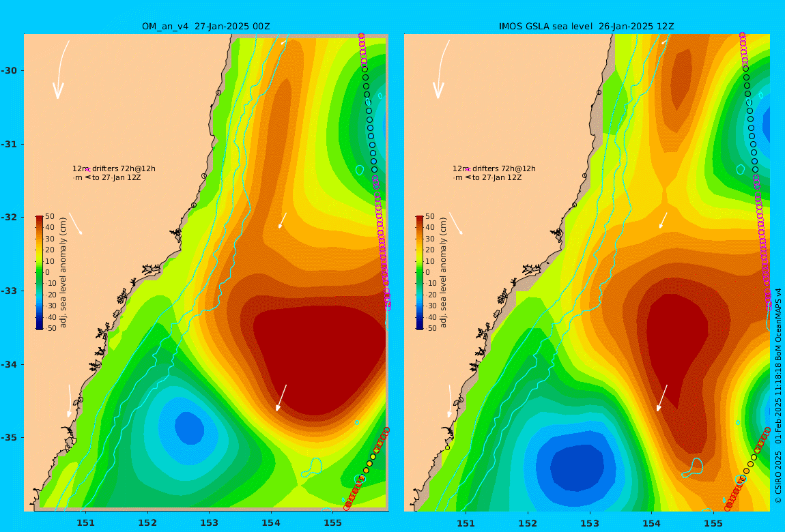The height and width of the screenshot is (532, 785).
Task: Click the 0 tick on right color bar
Action: [427, 273]
